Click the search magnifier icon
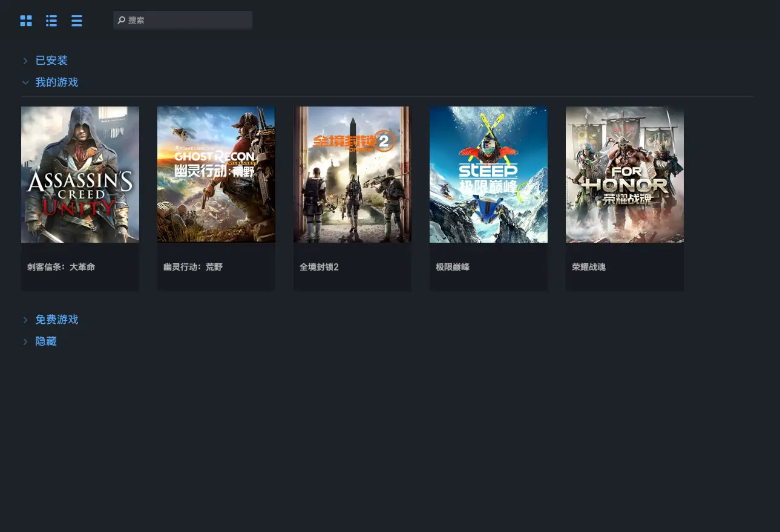 click(x=122, y=20)
